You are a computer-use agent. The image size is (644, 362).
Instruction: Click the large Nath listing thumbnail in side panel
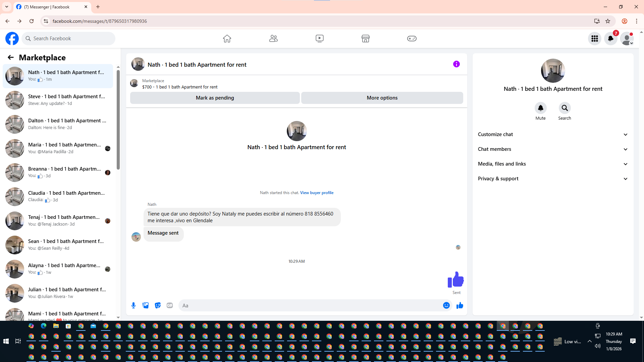[x=553, y=71]
